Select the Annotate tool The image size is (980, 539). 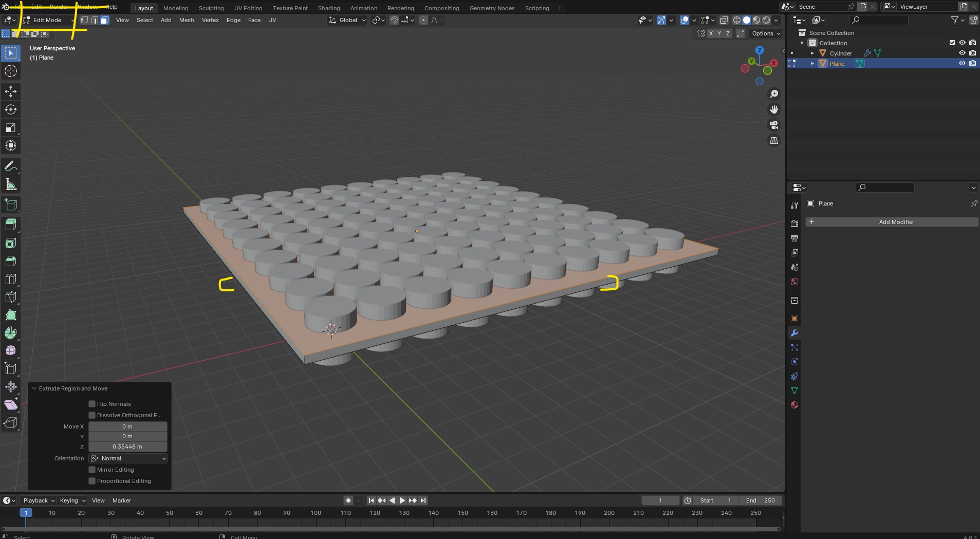coord(10,166)
